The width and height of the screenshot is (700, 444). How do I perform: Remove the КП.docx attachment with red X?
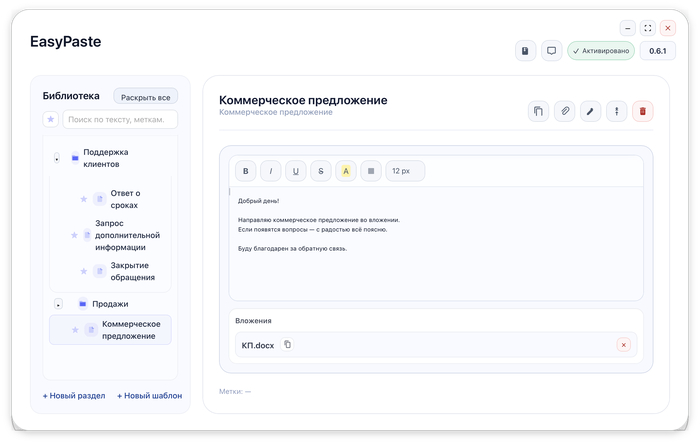pos(623,345)
